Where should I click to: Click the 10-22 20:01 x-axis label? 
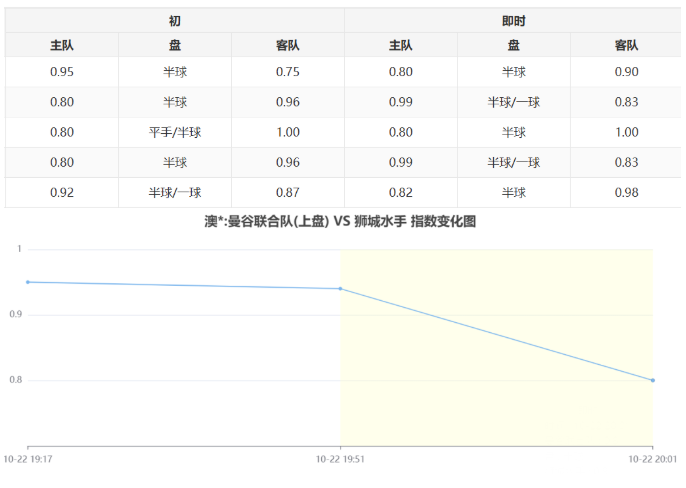coord(652,459)
